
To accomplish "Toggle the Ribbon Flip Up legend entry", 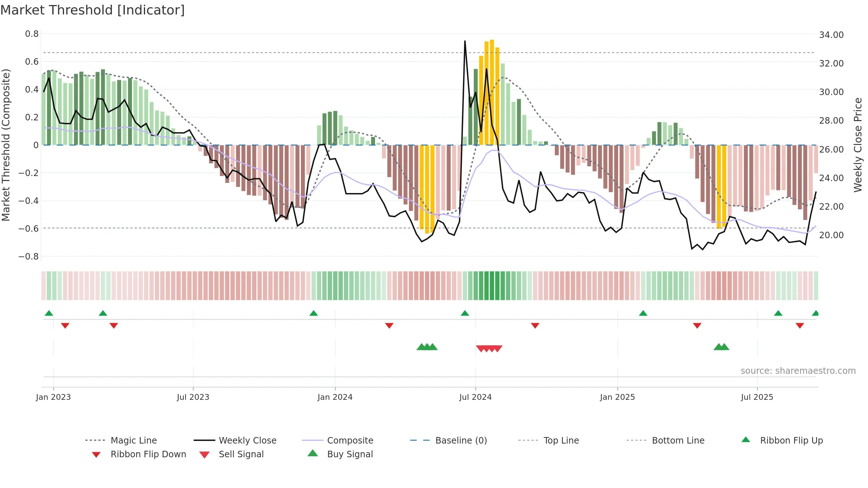I will pyautogui.click(x=782, y=440).
